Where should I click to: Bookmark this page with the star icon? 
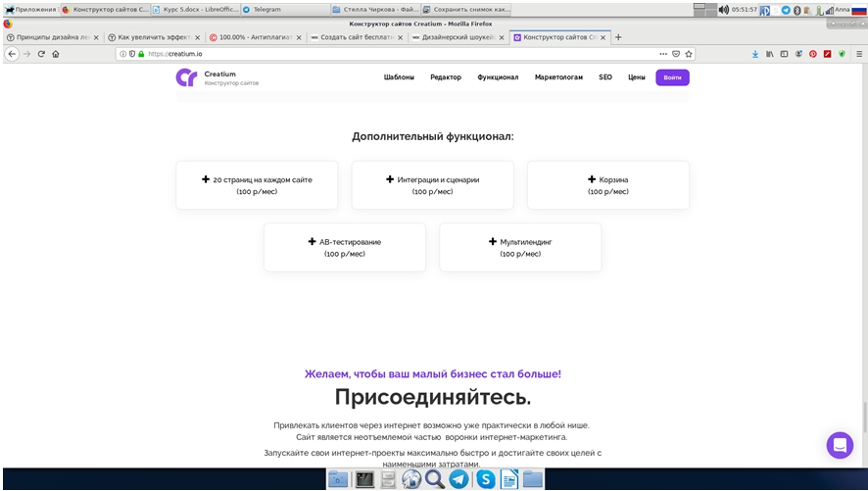[689, 54]
